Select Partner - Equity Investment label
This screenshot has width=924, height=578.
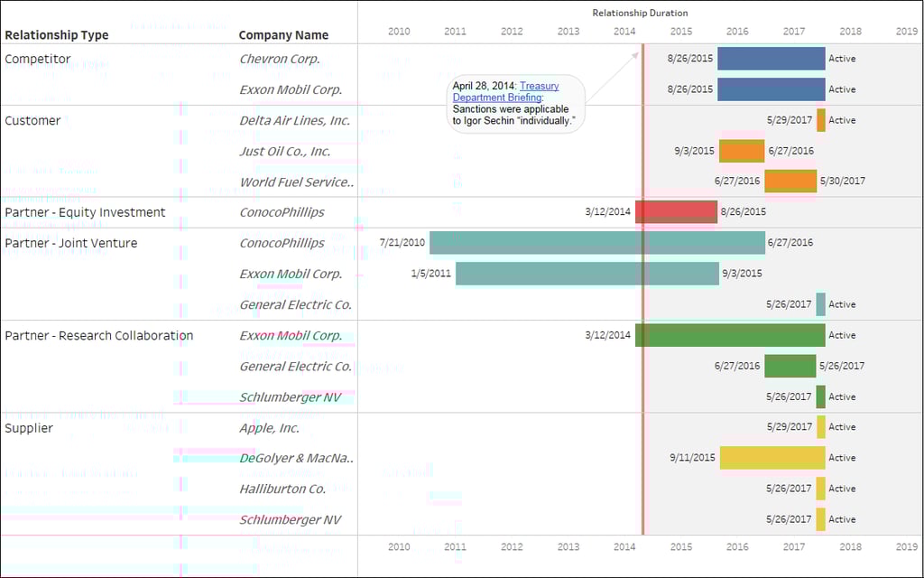(85, 212)
